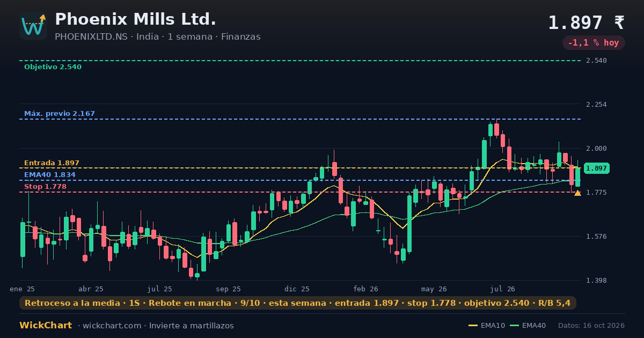Screen dimensions: 644x338
Task: Click the 2.254 axis value
Action: [x=597, y=105]
